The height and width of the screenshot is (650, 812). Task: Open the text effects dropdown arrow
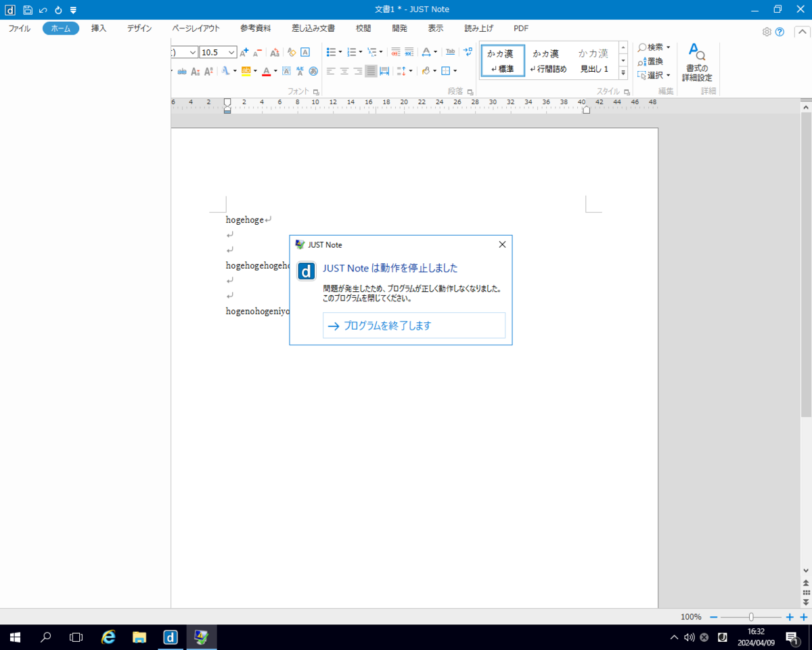coord(235,71)
